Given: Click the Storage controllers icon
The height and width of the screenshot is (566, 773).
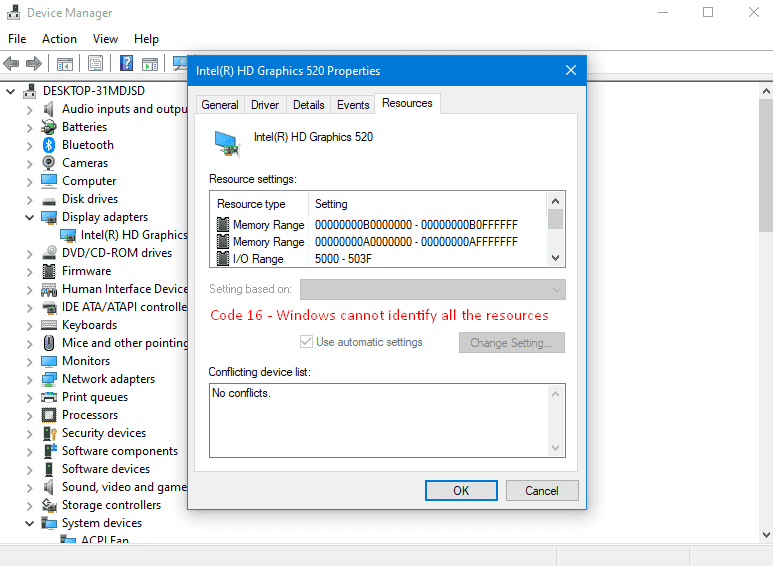Looking at the screenshot, I should point(49,505).
